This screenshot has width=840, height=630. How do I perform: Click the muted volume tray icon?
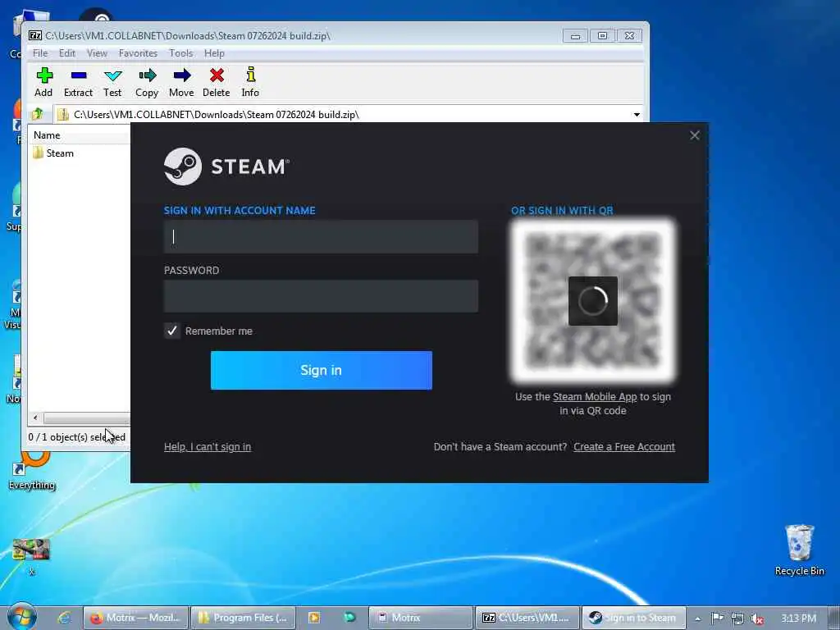(757, 619)
